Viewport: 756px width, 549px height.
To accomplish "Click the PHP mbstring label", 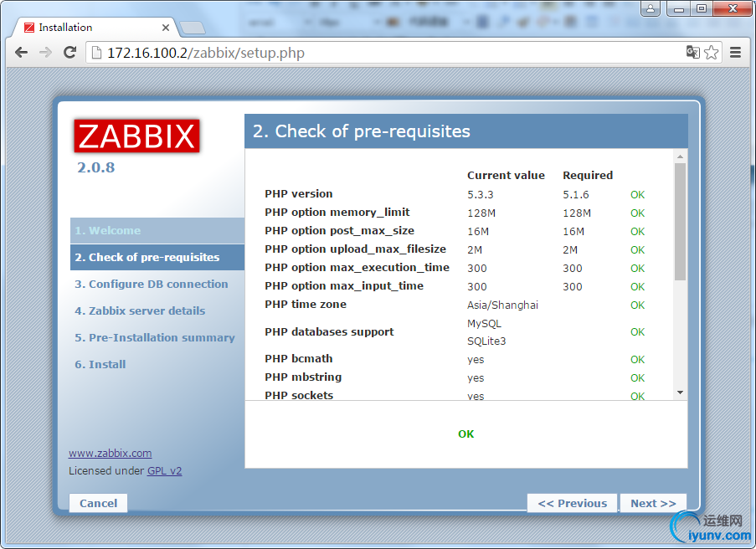I will tap(303, 377).
